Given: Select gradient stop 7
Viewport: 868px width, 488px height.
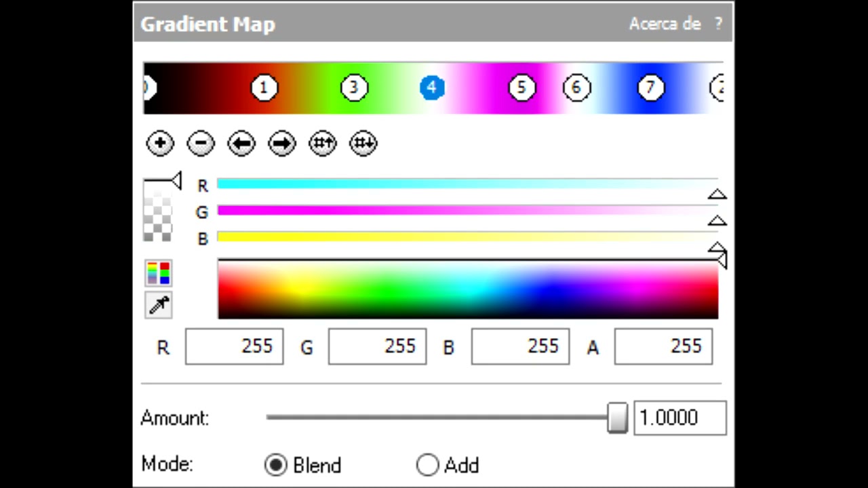Looking at the screenshot, I should [x=651, y=88].
